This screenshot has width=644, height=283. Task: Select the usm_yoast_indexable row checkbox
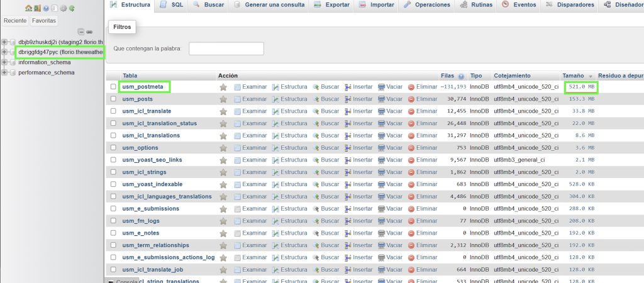coord(114,184)
